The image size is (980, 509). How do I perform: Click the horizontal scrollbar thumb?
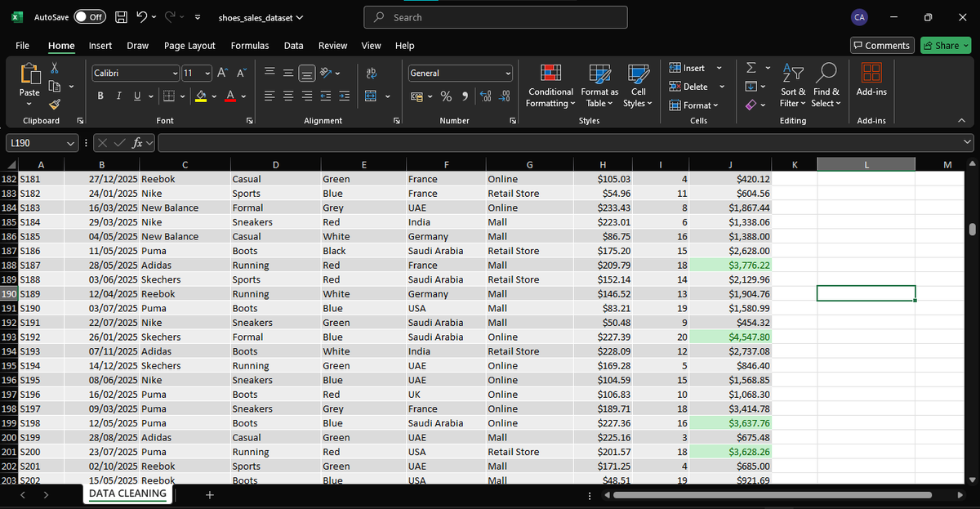coord(773,495)
